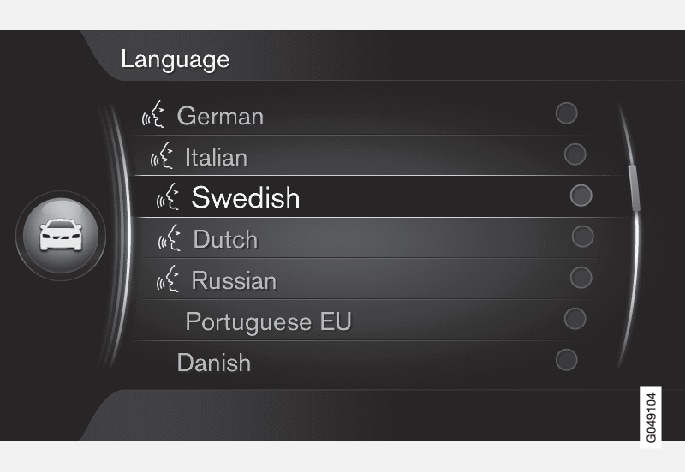Click the voice icon beside Dutch
Image resolution: width=685 pixels, height=472 pixels.
click(171, 239)
